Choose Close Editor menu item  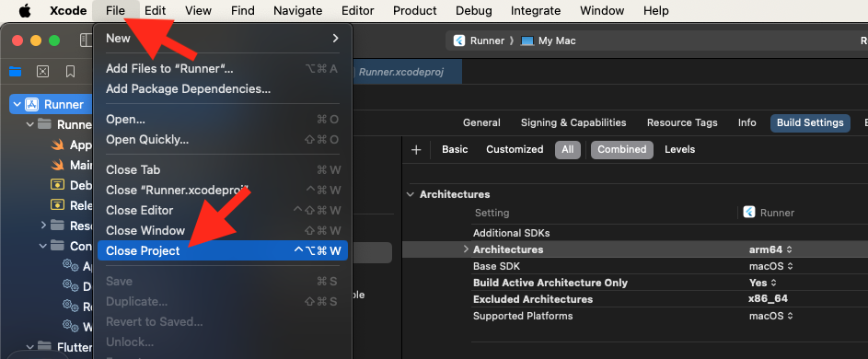pos(223,210)
